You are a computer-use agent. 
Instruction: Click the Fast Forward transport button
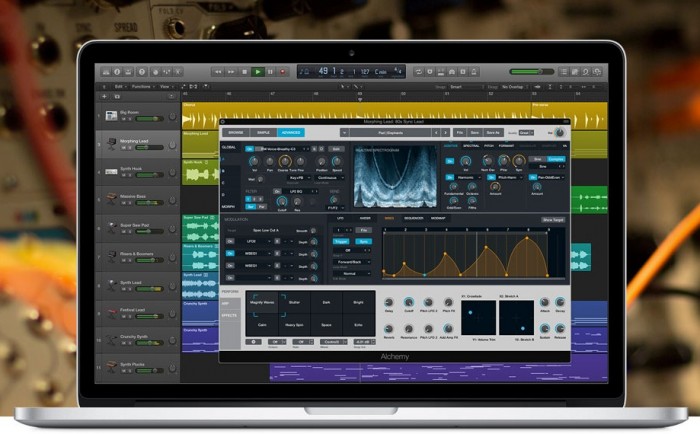click(230, 71)
